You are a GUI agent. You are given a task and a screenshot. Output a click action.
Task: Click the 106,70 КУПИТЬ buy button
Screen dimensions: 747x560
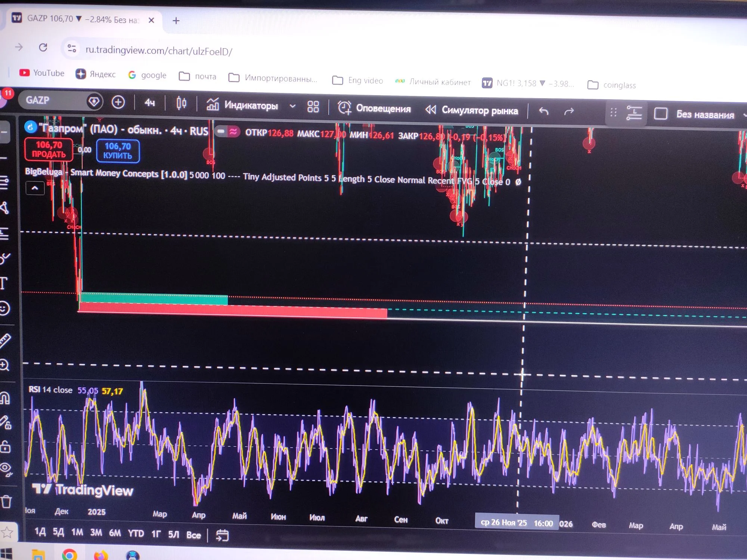[x=118, y=151]
